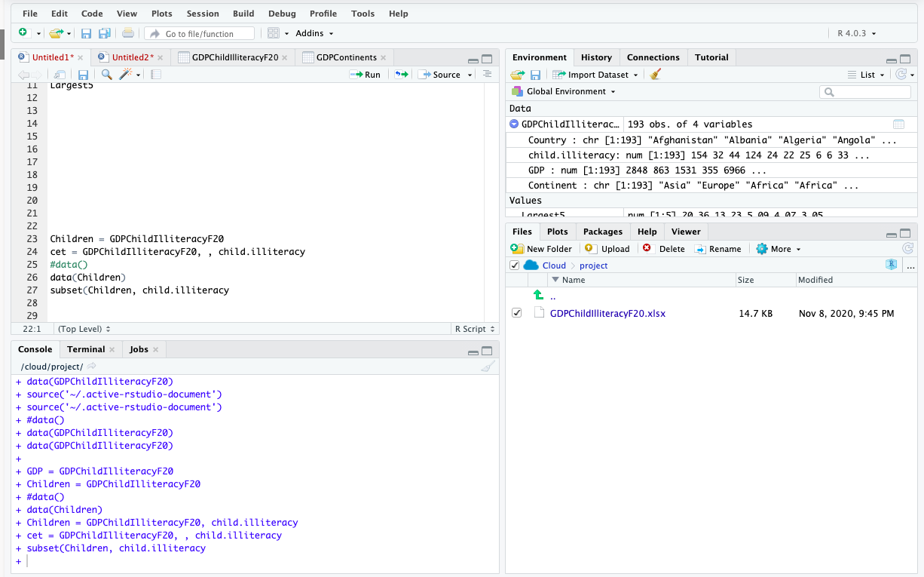The image size is (924, 577).
Task: Collapse the GDPChildIlliteracy data object details
Action: point(514,124)
